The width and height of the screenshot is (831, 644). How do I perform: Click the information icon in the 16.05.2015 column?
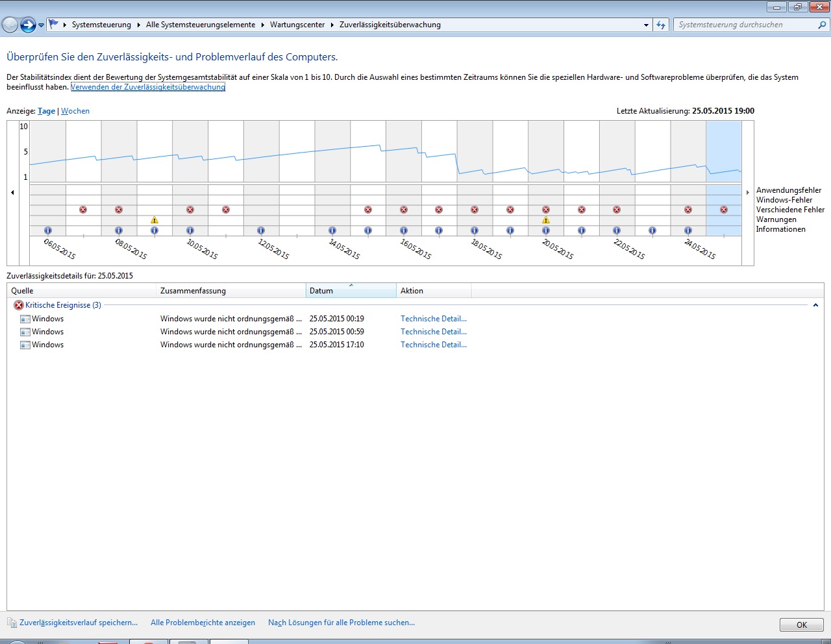click(404, 230)
